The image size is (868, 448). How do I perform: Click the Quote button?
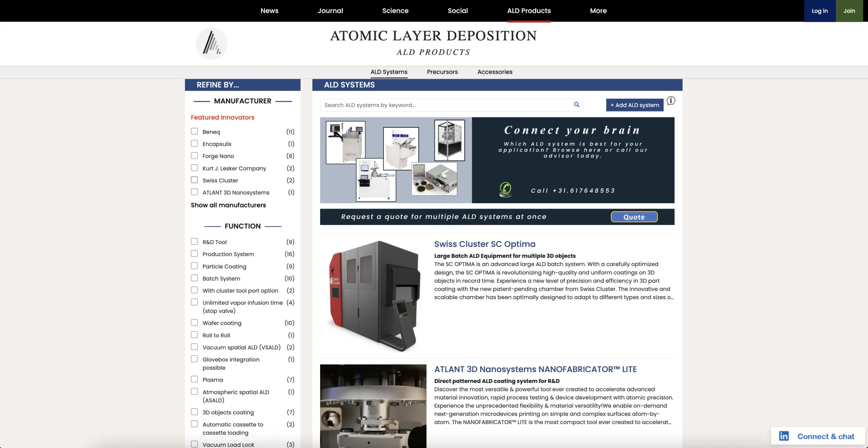[634, 217]
